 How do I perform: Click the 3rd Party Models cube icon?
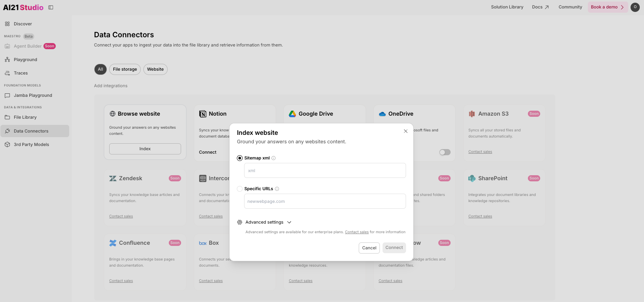7,144
